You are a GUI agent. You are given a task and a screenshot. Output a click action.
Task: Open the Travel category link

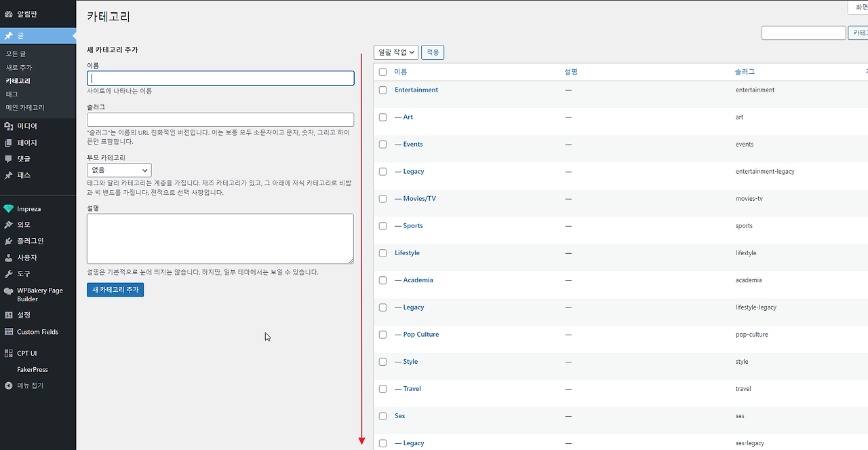tap(408, 388)
